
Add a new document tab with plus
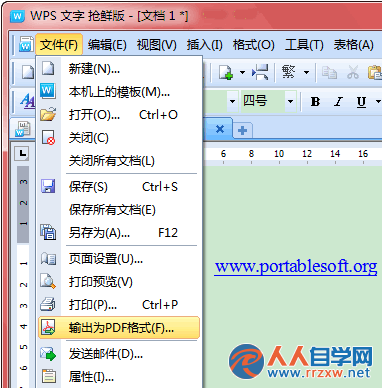click(242, 130)
